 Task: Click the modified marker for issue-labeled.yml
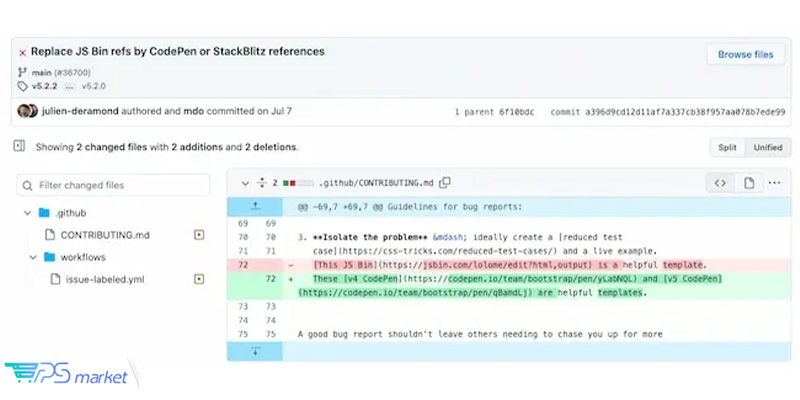click(199, 280)
